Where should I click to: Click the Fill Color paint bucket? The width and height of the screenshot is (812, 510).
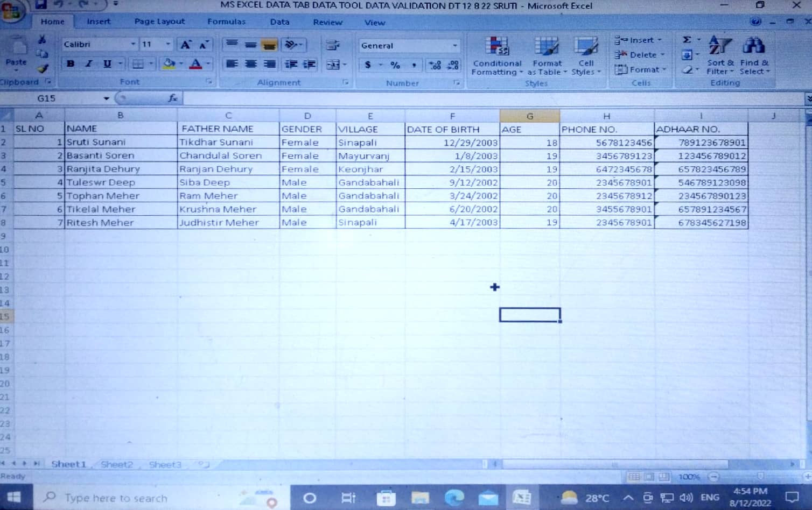pyautogui.click(x=169, y=64)
